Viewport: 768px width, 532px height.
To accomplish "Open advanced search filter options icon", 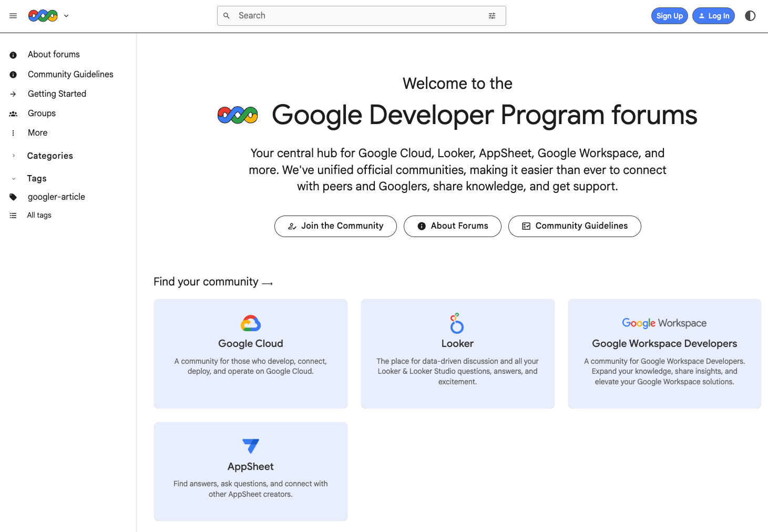I will (x=492, y=16).
